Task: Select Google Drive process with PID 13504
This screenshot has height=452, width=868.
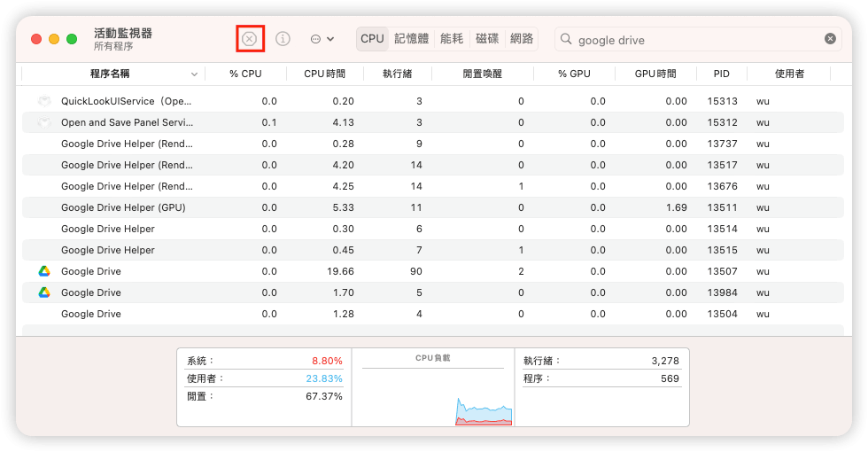Action: [x=433, y=314]
